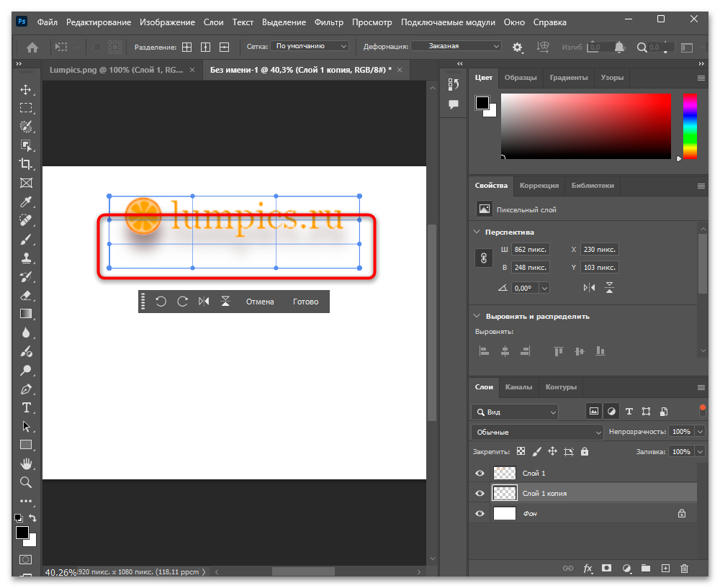Select the Object Selection tool

pyautogui.click(x=26, y=145)
